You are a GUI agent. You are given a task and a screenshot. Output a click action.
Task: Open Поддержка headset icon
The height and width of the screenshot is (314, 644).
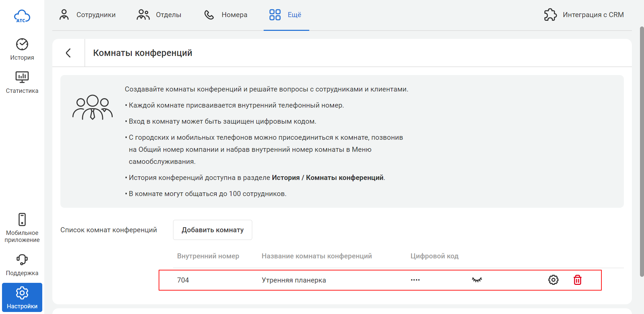pyautogui.click(x=22, y=259)
